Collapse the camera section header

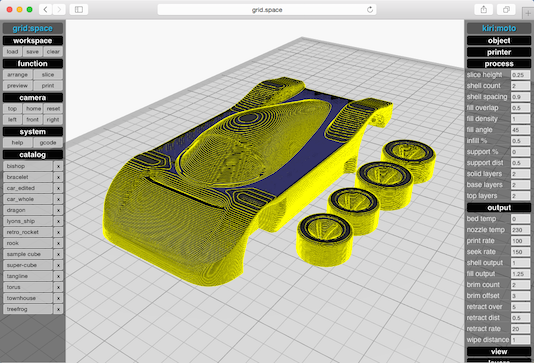(33, 98)
